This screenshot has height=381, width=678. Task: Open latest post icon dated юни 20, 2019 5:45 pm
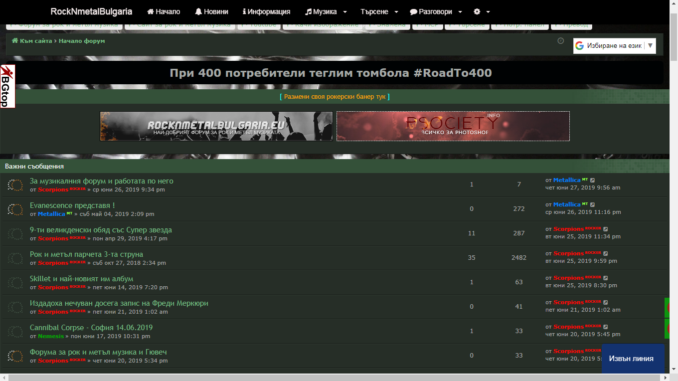click(605, 327)
